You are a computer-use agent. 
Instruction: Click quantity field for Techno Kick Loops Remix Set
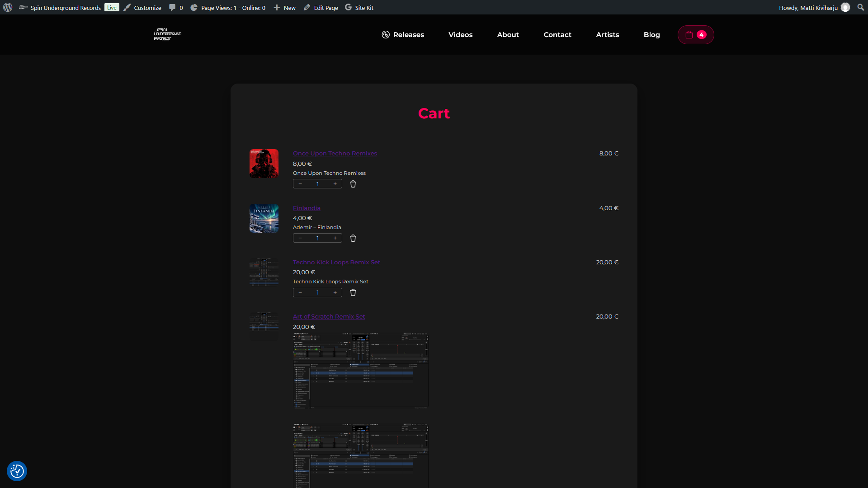coord(317,293)
